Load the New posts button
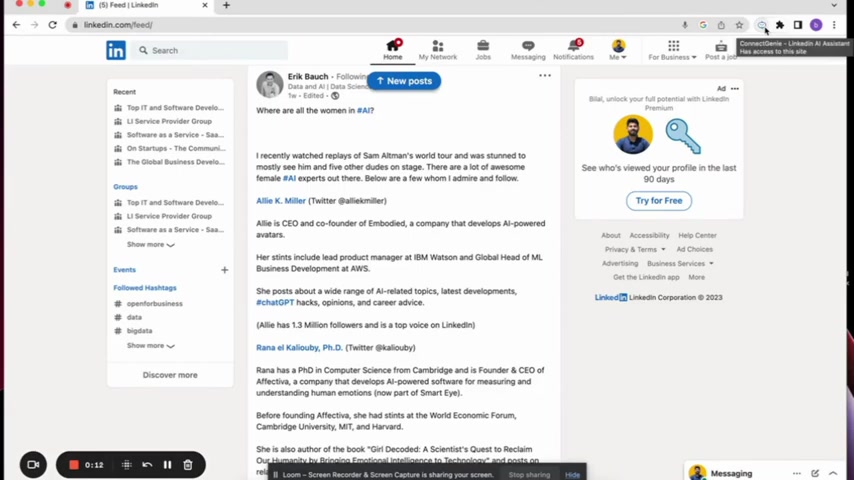854x480 pixels. pyautogui.click(x=404, y=81)
